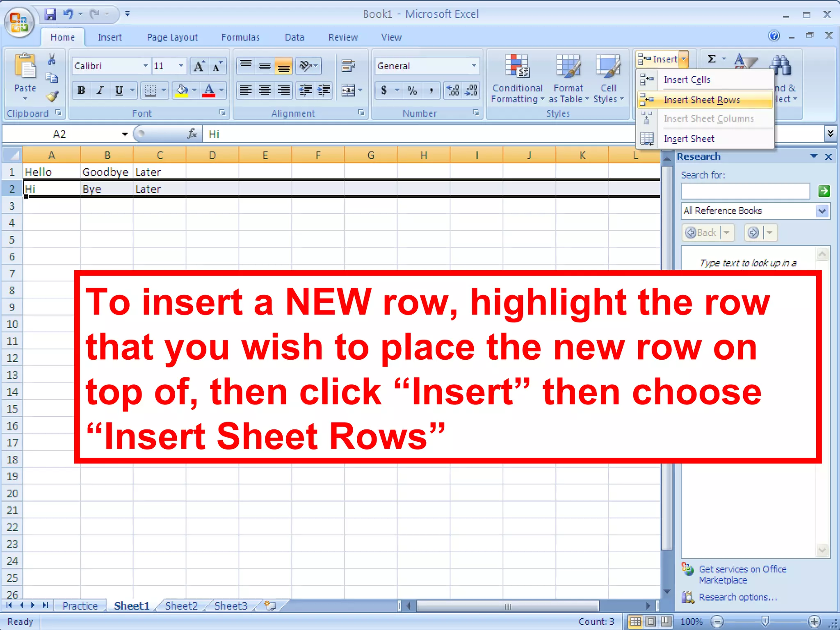Toggle Bold formatting
The width and height of the screenshot is (840, 630).
point(81,90)
